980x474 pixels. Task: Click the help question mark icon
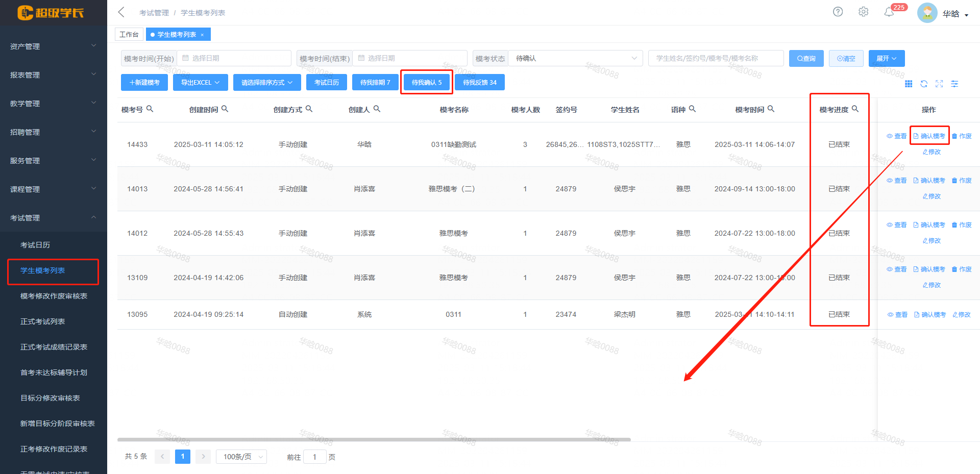point(838,12)
